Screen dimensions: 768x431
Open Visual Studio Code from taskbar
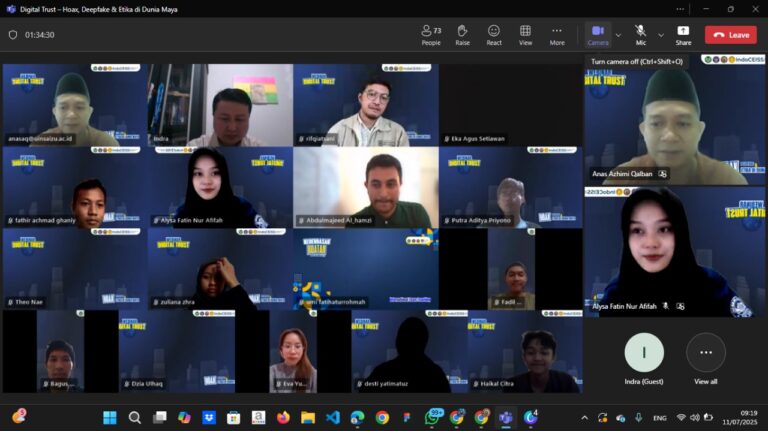point(333,417)
